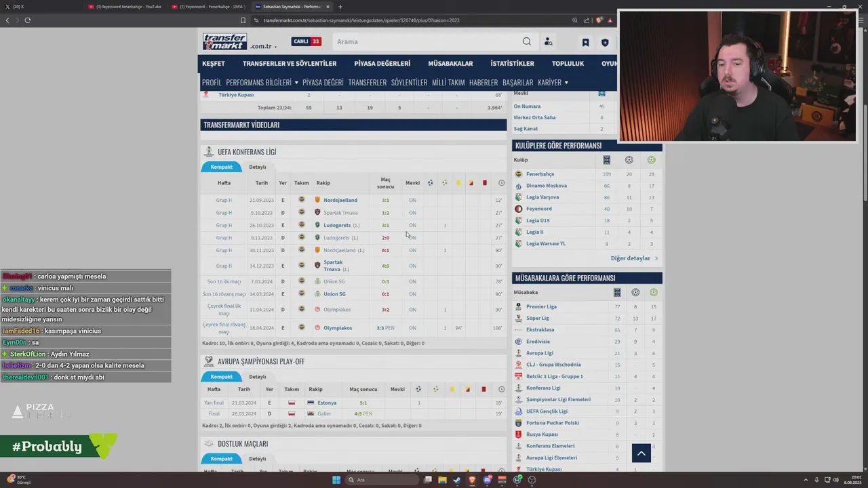Open the TOPLULUK menu

tap(568, 63)
